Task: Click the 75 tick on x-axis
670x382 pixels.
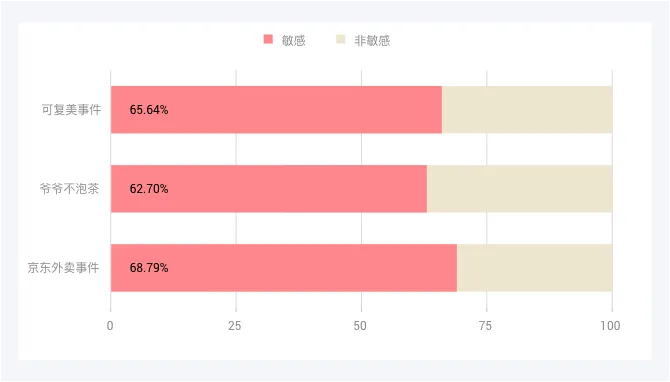Action: [x=485, y=326]
